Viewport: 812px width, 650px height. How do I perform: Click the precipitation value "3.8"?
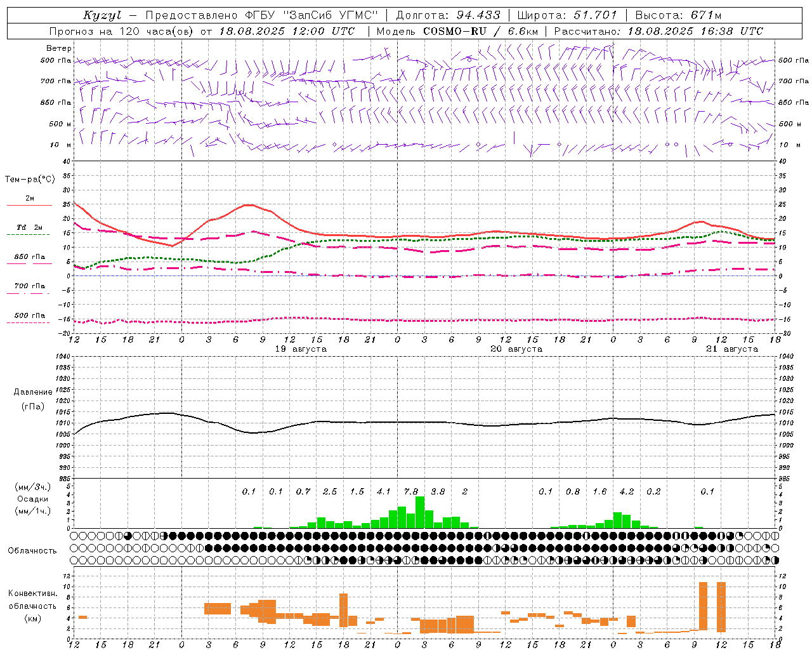pos(438,491)
